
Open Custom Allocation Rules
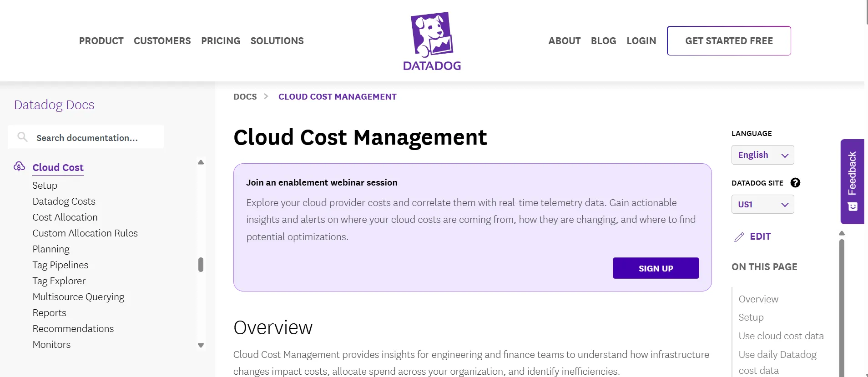[x=85, y=233]
